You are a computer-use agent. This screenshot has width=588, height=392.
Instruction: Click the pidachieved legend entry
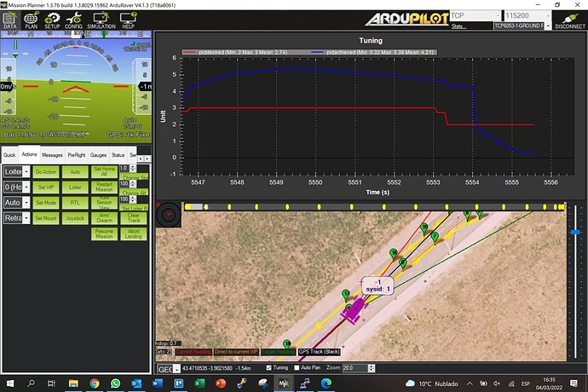point(372,52)
